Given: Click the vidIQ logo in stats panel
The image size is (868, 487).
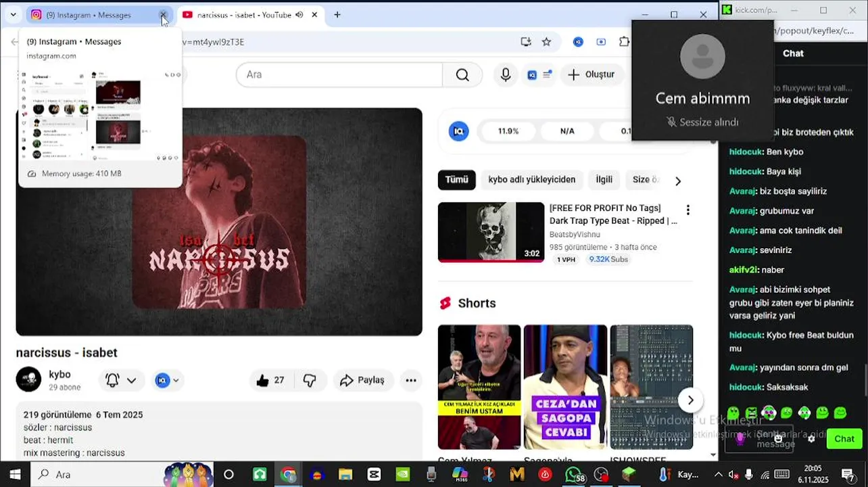Looking at the screenshot, I should 459,131.
